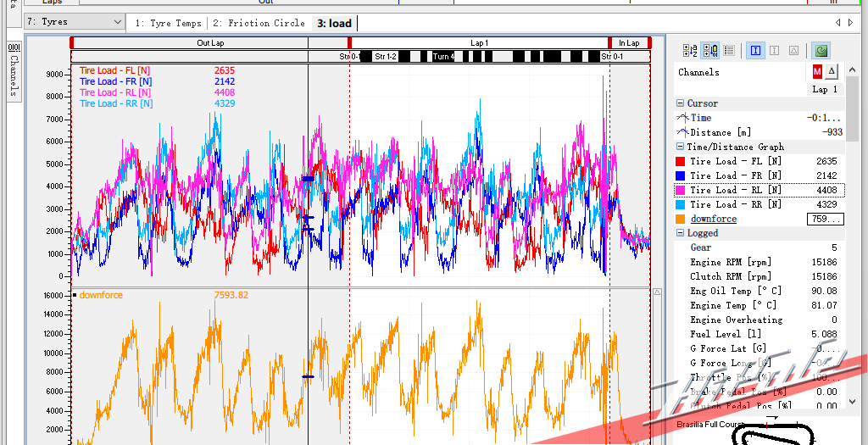Collapse the Cursor group

[x=680, y=103]
